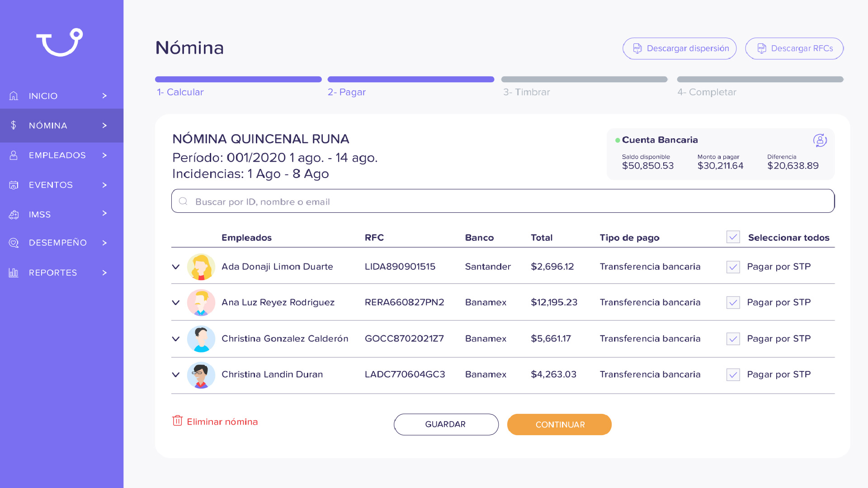Image resolution: width=868 pixels, height=488 pixels.
Task: Uncheck Pagar por STP for Ada Donaji
Action: pyautogui.click(x=733, y=267)
